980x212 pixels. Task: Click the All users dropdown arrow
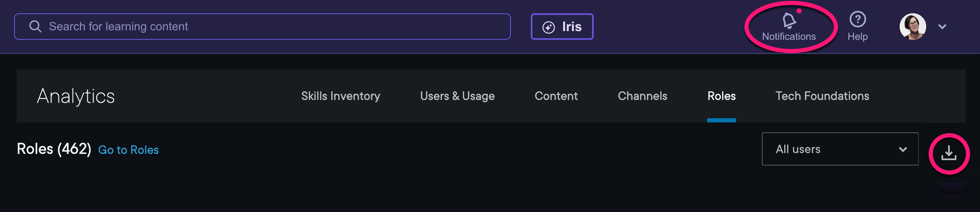click(903, 149)
